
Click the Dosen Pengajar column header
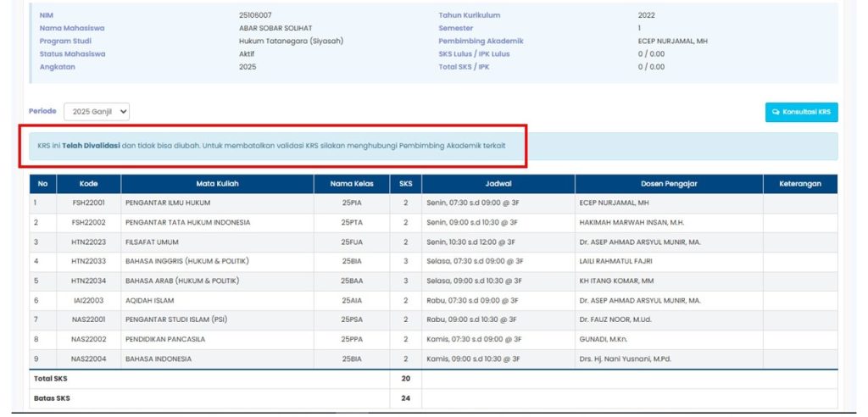(668, 184)
